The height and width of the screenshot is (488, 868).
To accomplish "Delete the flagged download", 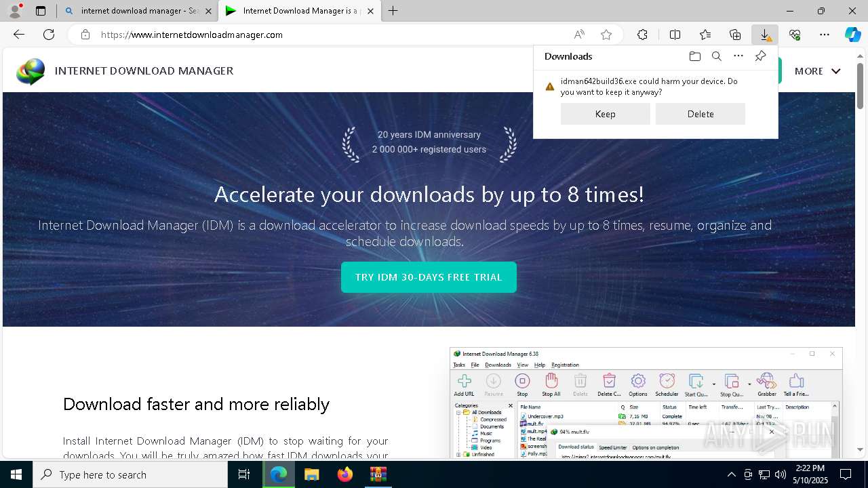I will click(700, 114).
